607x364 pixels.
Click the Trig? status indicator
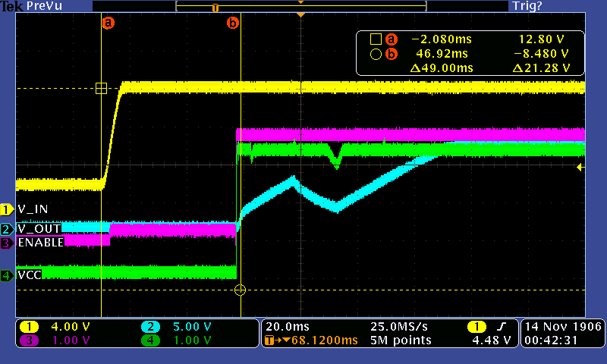[527, 6]
